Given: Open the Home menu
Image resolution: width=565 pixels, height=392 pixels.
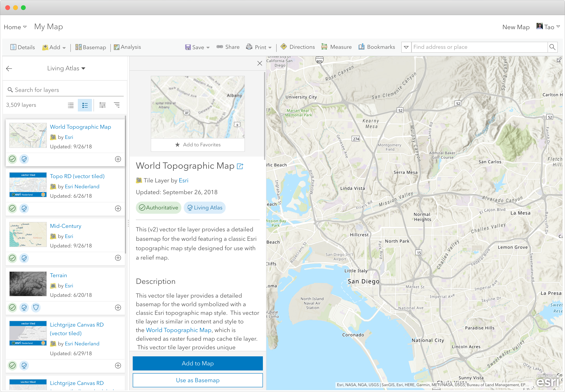Looking at the screenshot, I should tap(15, 27).
